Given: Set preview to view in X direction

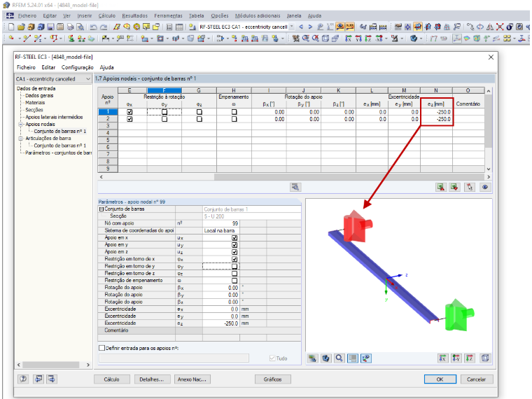Looking at the screenshot, I should click(x=442, y=358).
